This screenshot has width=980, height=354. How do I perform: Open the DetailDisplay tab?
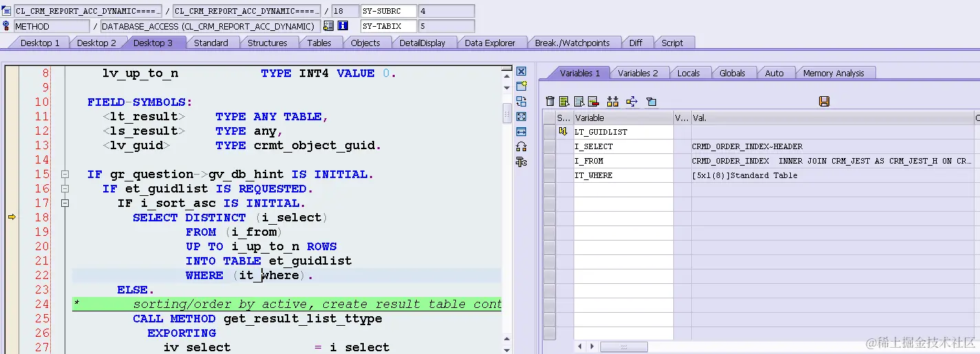click(422, 43)
